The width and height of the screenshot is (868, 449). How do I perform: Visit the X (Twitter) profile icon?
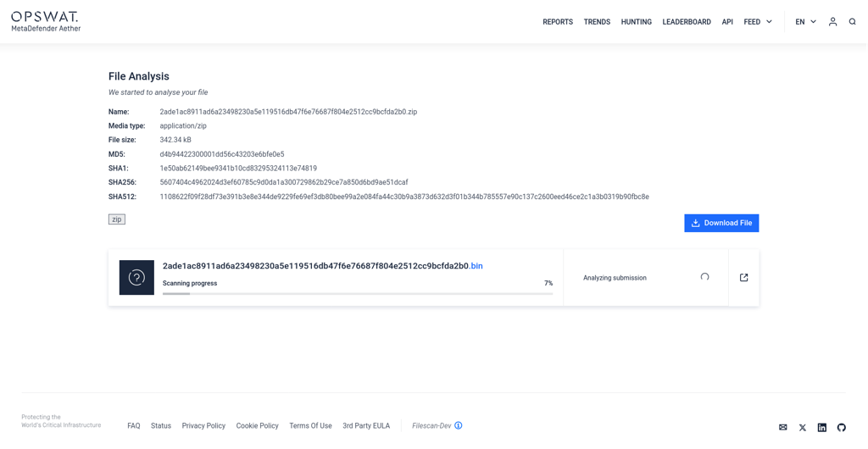tap(803, 427)
